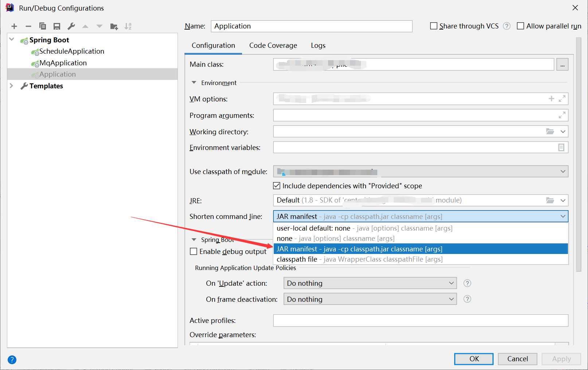
Task: Click the Program arguments input field
Action: coord(421,115)
